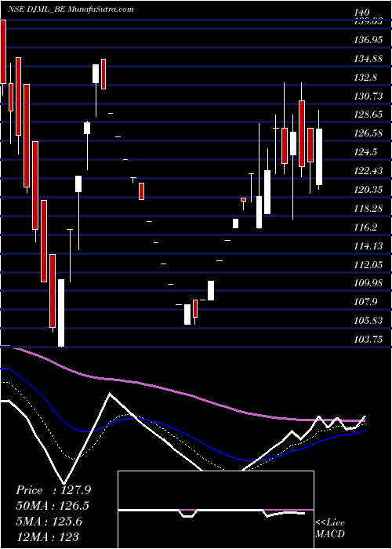Select the 5MA : 125.6 readout

click(49, 522)
